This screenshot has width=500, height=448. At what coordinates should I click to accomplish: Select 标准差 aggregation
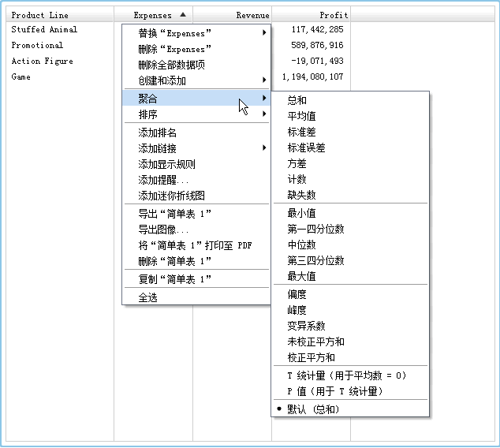350,132
